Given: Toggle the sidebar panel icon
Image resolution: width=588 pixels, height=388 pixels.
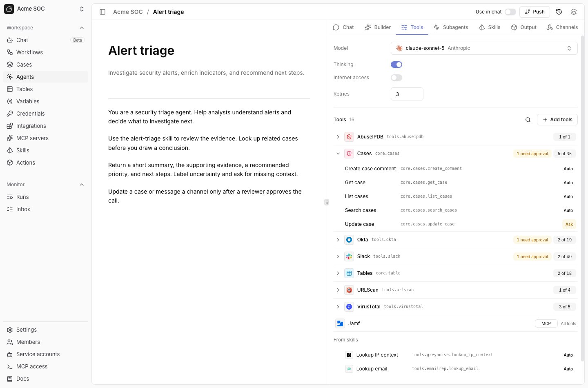Looking at the screenshot, I should tap(102, 12).
